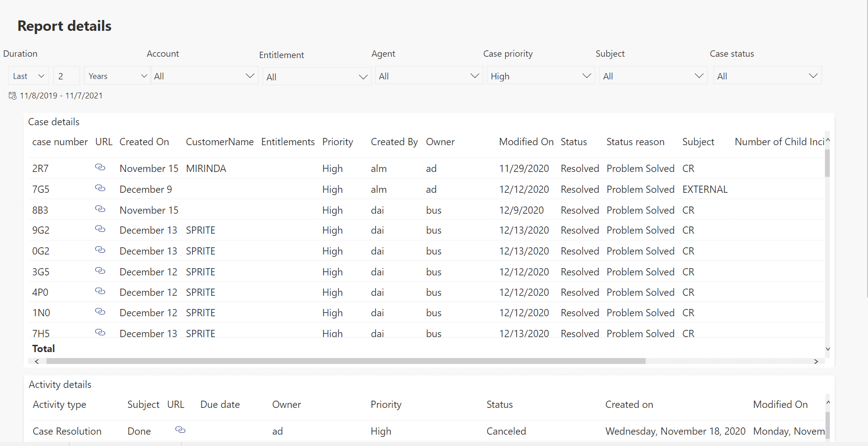Image resolution: width=868 pixels, height=446 pixels.
Task: Open the Case Resolution activity URL icon
Action: coord(180,430)
